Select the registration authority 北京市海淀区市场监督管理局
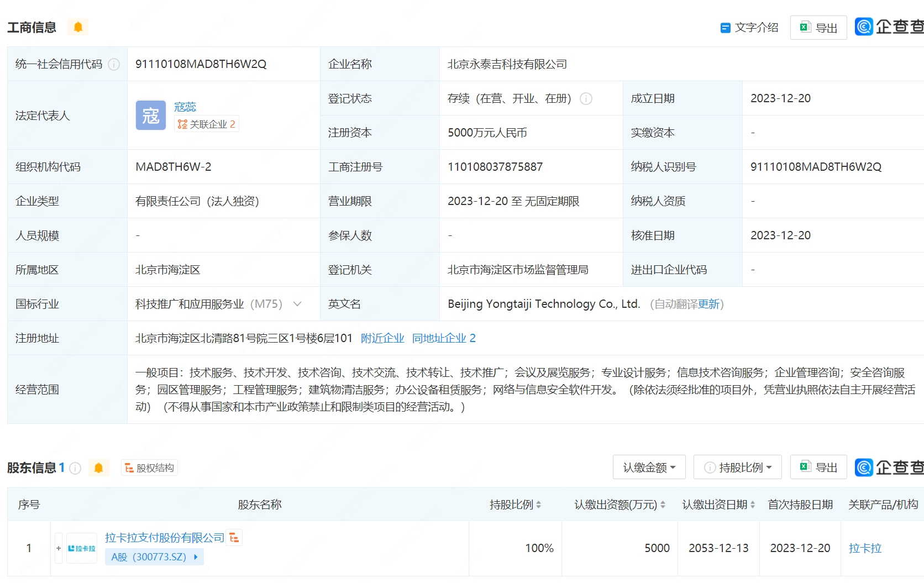Viewport: 924px width, 583px height. [518, 270]
